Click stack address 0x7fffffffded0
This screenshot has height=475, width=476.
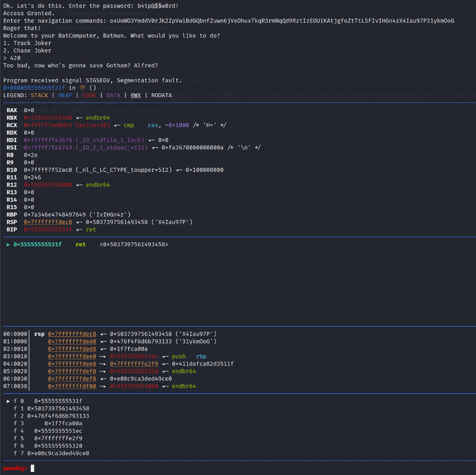(x=72, y=341)
